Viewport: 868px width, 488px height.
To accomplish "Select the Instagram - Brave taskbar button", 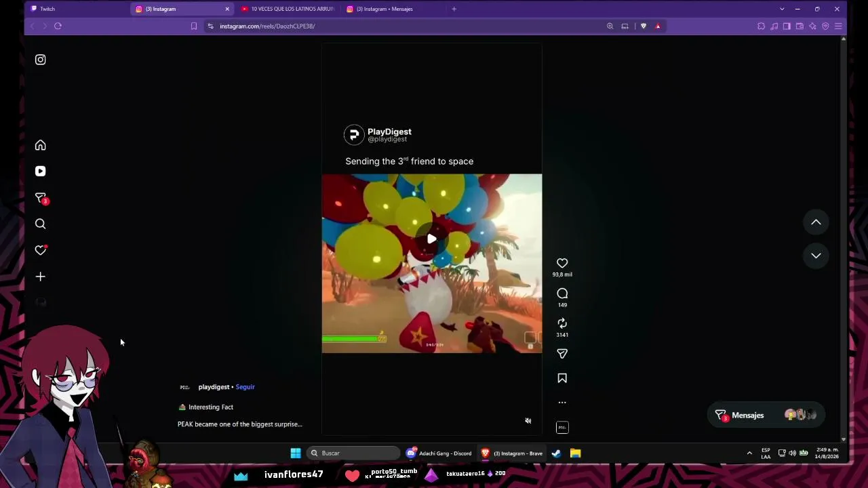I will pos(512,453).
